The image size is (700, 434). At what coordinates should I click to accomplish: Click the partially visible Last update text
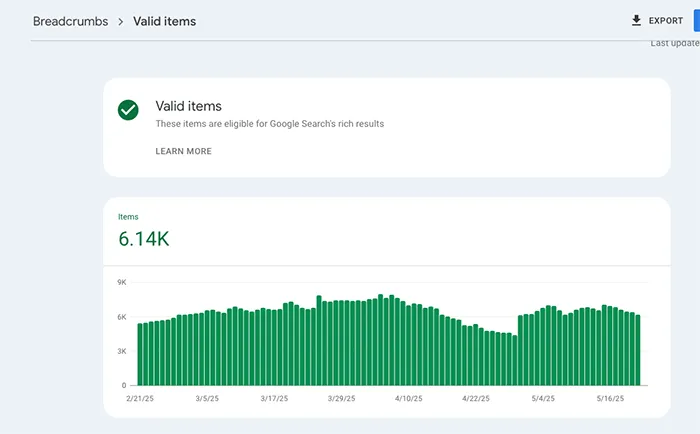click(x=675, y=43)
